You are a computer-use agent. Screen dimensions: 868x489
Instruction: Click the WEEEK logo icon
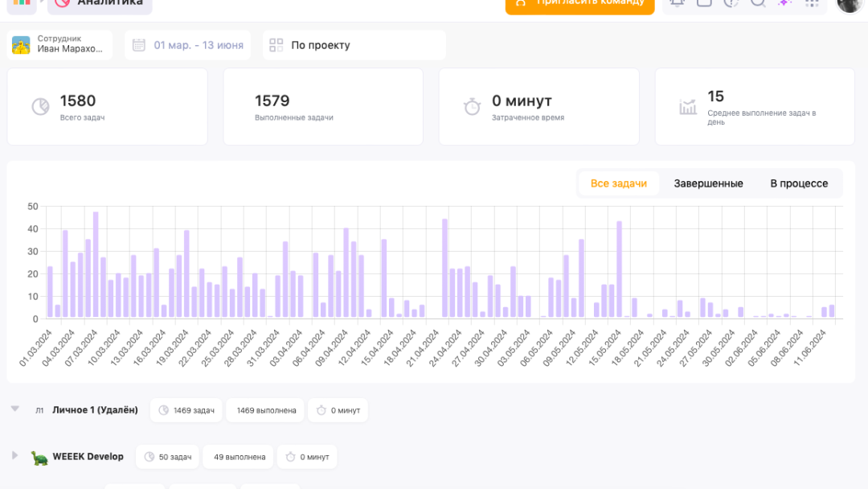[x=22, y=3]
